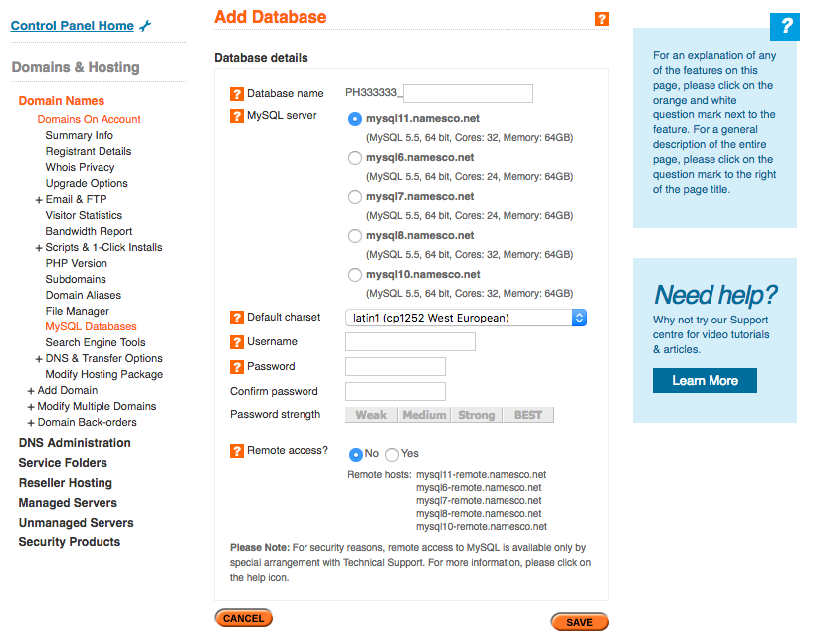
Task: Expand Modify Multiple Domains section
Action: (31, 407)
